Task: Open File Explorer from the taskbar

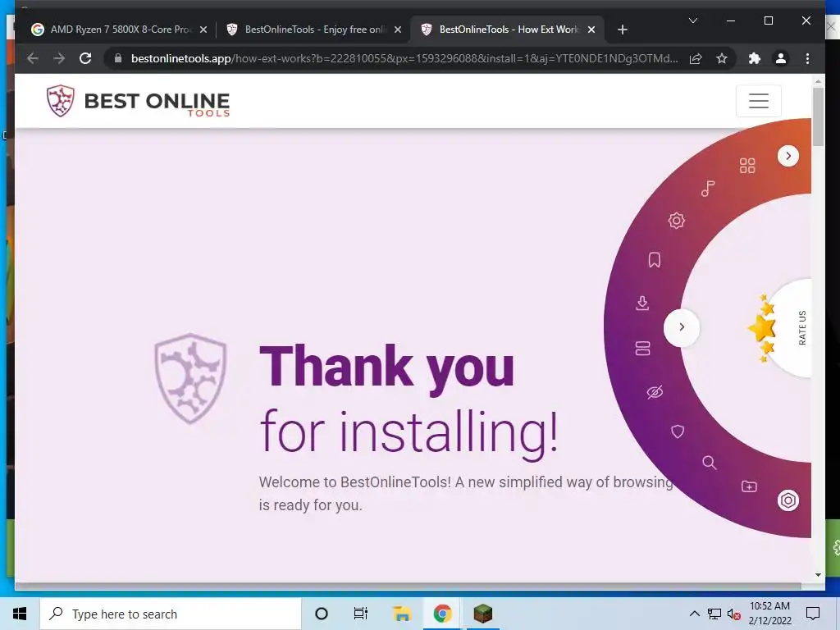Action: click(401, 614)
